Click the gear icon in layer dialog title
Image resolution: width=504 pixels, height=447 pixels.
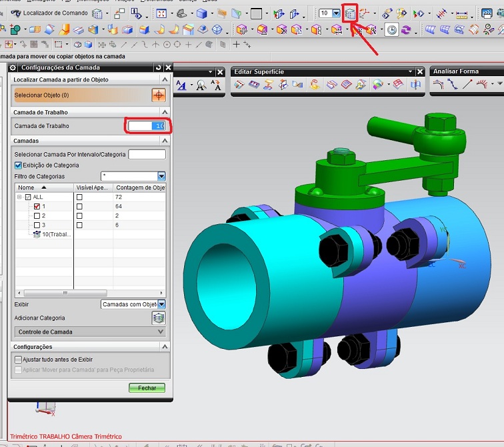(13, 67)
